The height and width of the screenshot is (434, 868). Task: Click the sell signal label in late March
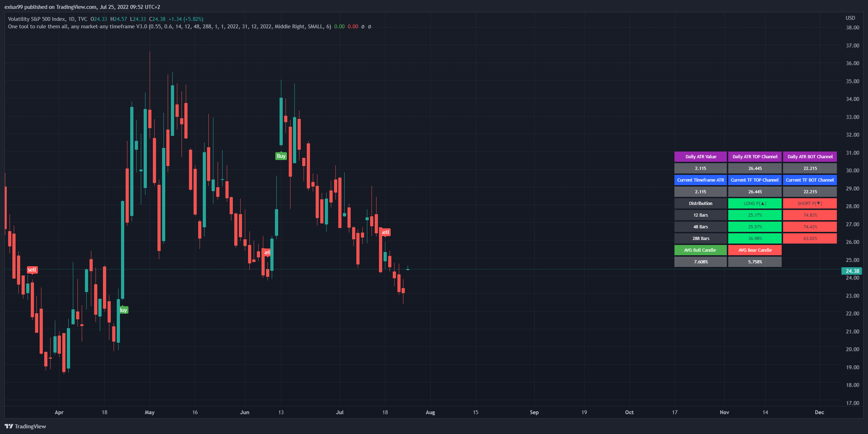32,270
